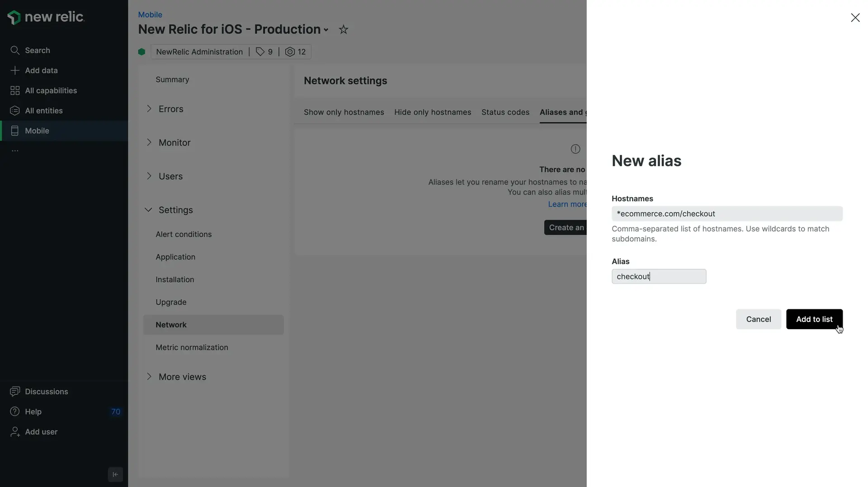The width and height of the screenshot is (868, 487).
Task: Open the app name dropdown caret
Action: [x=326, y=30]
